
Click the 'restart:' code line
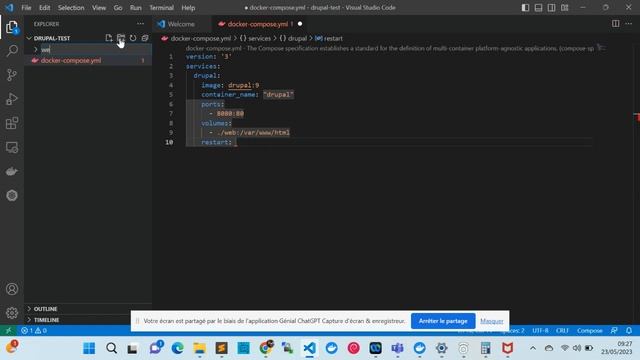[x=216, y=142]
